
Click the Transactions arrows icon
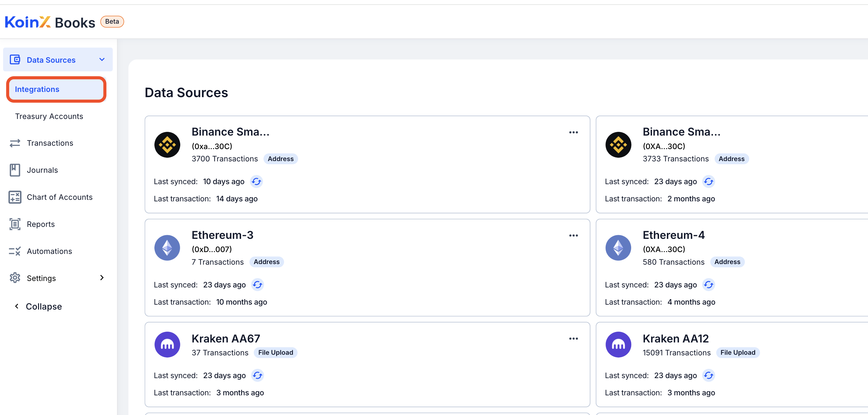click(15, 143)
